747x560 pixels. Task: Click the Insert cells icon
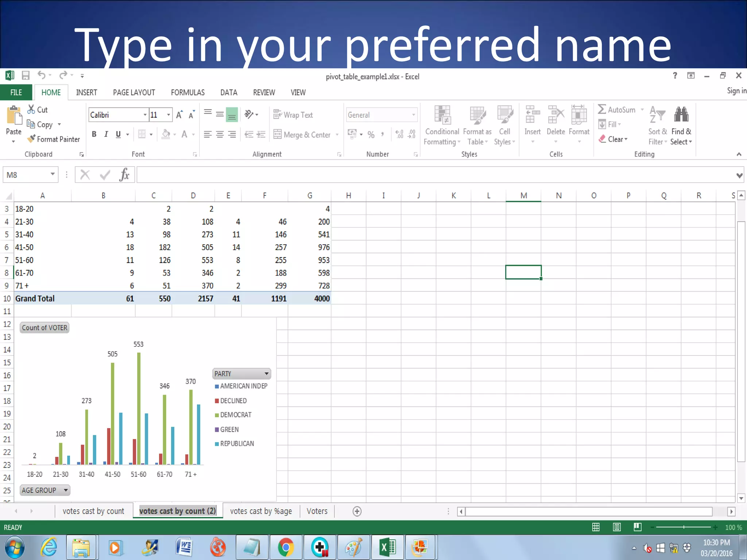(533, 115)
